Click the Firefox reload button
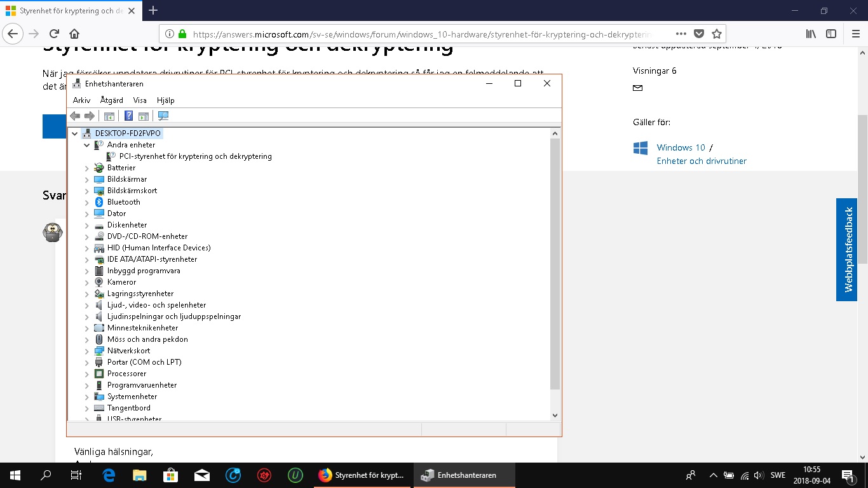Image resolution: width=868 pixels, height=488 pixels. click(x=54, y=34)
